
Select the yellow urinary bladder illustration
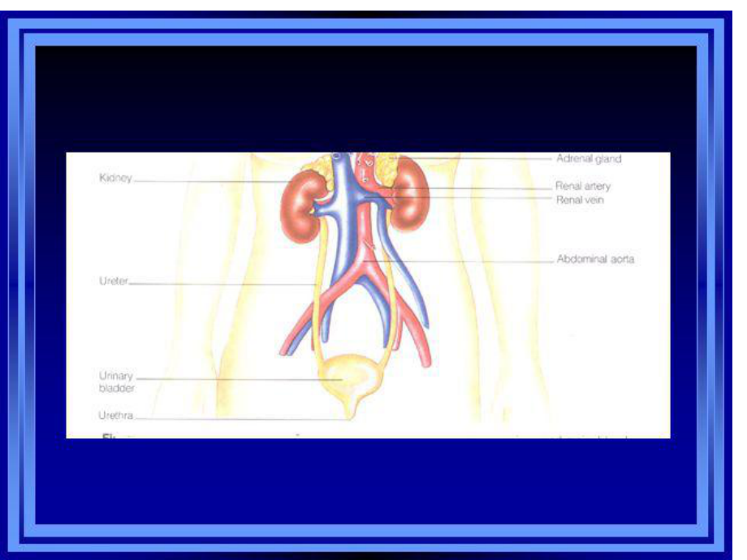341,376
